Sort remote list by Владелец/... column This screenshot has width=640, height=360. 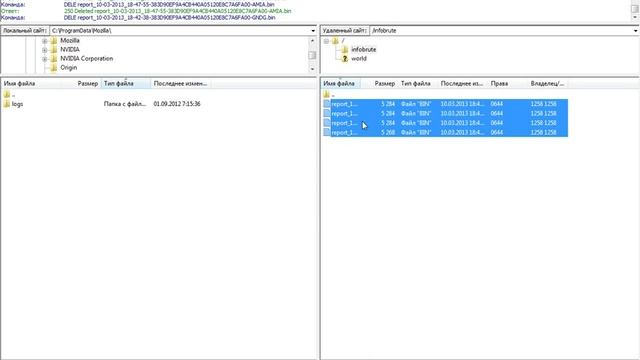coord(547,83)
